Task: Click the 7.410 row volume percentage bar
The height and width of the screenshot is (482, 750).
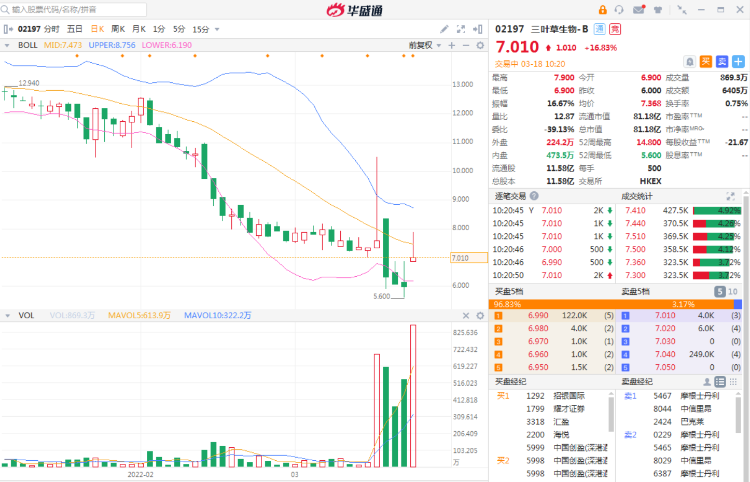Action: [717, 210]
